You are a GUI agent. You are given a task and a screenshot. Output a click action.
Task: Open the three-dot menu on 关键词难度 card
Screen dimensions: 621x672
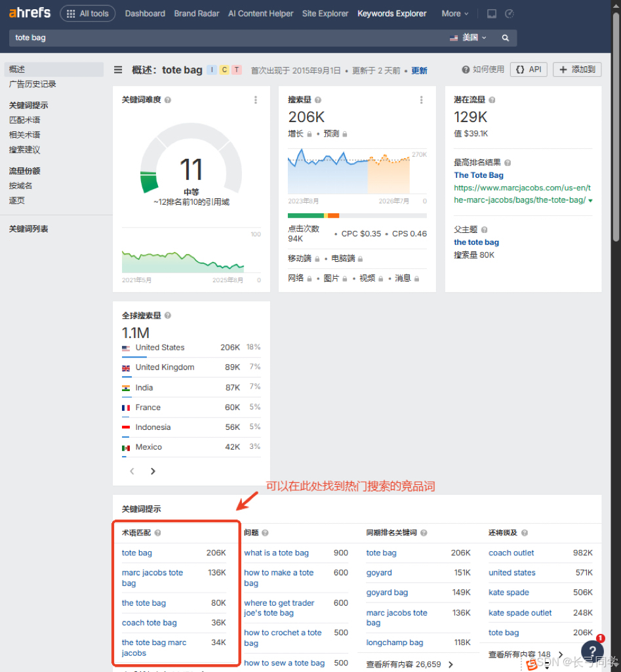pyautogui.click(x=256, y=100)
